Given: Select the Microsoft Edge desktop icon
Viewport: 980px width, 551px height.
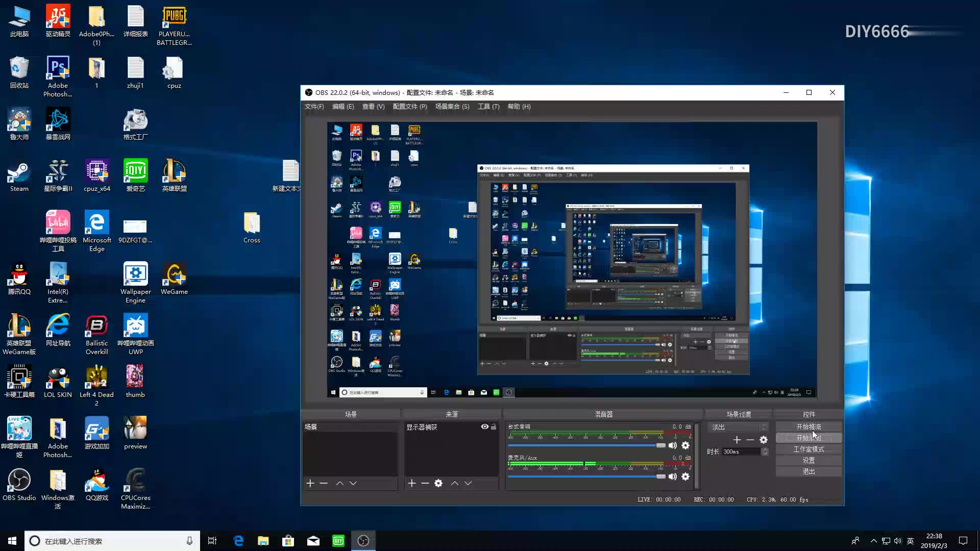Looking at the screenshot, I should (x=96, y=231).
